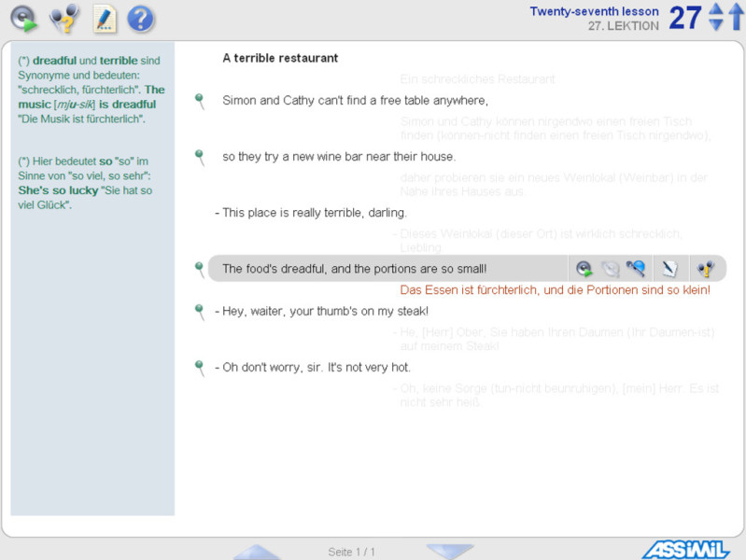The height and width of the screenshot is (560, 746).
Task: Click the speaker-with-question-mark icon in the highlighted row
Action: coord(707,269)
